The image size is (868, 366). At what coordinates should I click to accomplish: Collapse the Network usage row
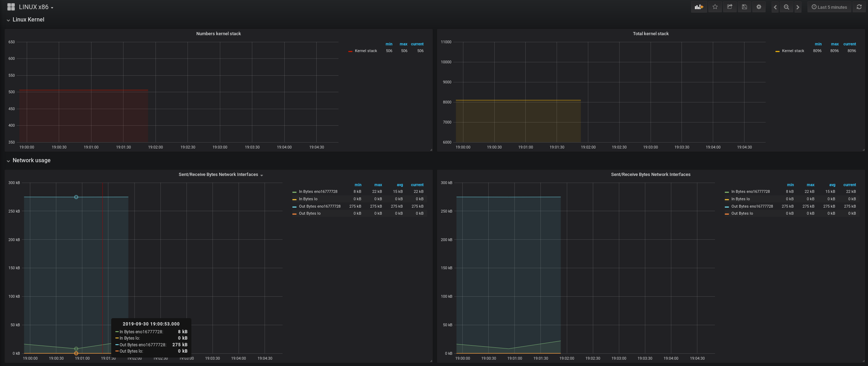point(31,160)
